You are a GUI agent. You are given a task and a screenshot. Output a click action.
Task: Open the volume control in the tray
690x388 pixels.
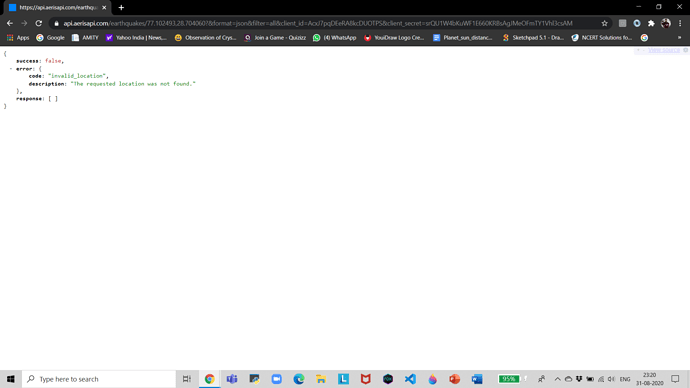coord(611,379)
